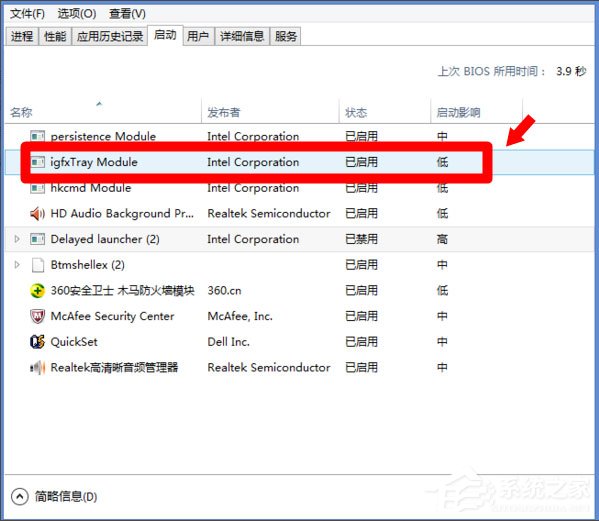Switch to the 详细信息 tab

242,36
